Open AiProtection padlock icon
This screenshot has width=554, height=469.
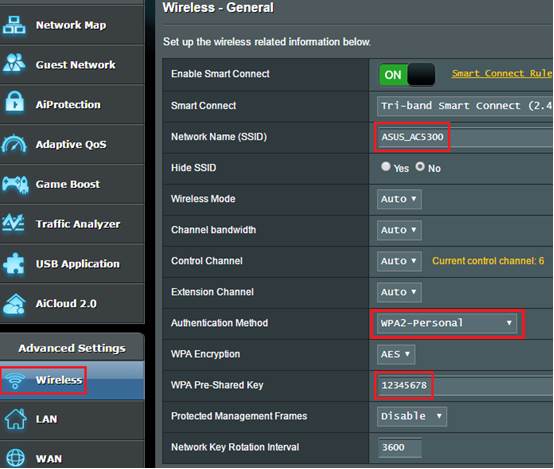(x=14, y=102)
